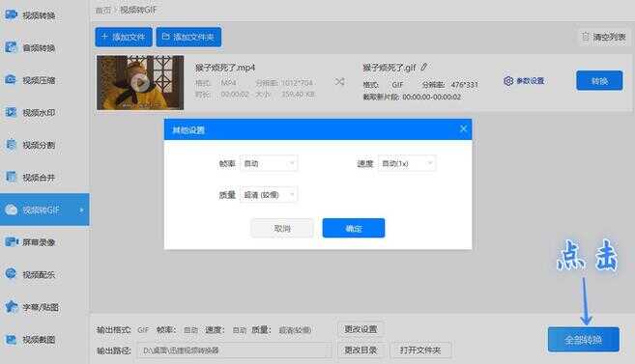Play the video thumbnail preview

[x=140, y=82]
